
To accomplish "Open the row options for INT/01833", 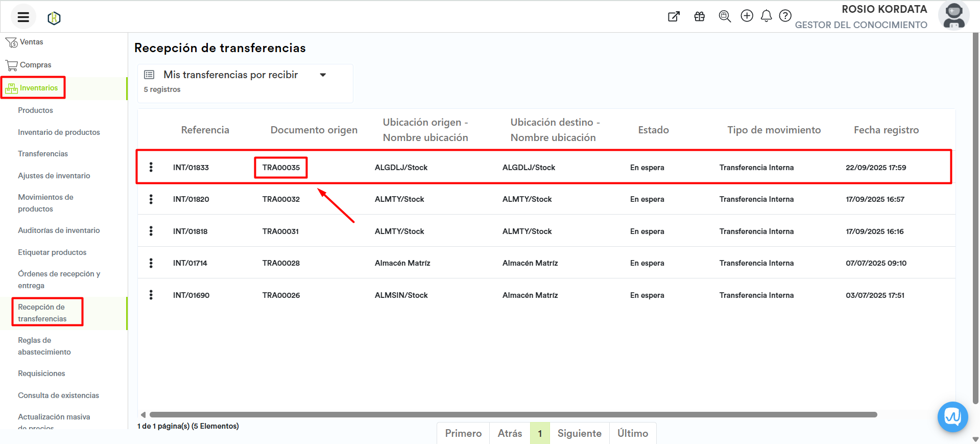I will tap(151, 167).
